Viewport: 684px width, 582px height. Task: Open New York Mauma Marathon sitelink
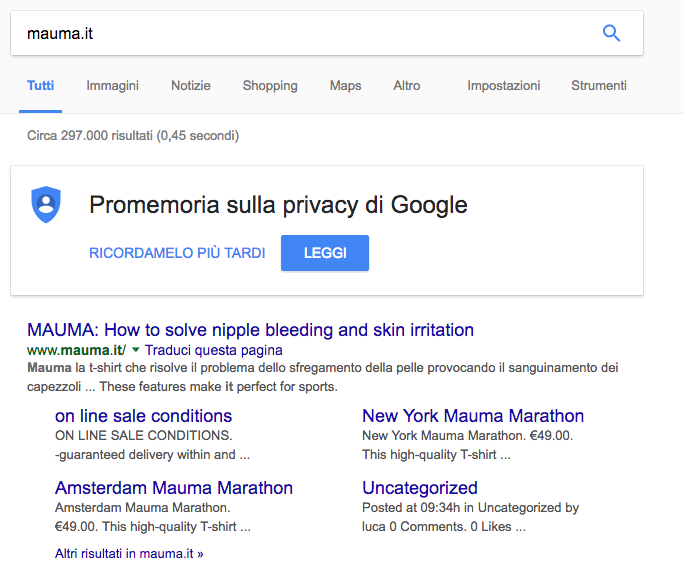(x=473, y=416)
